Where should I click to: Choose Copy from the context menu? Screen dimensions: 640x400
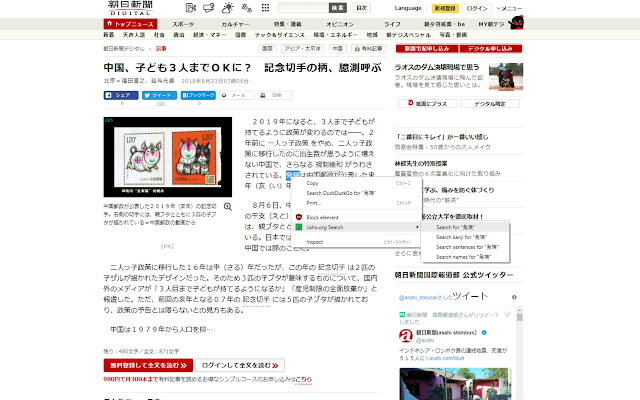[313, 183]
